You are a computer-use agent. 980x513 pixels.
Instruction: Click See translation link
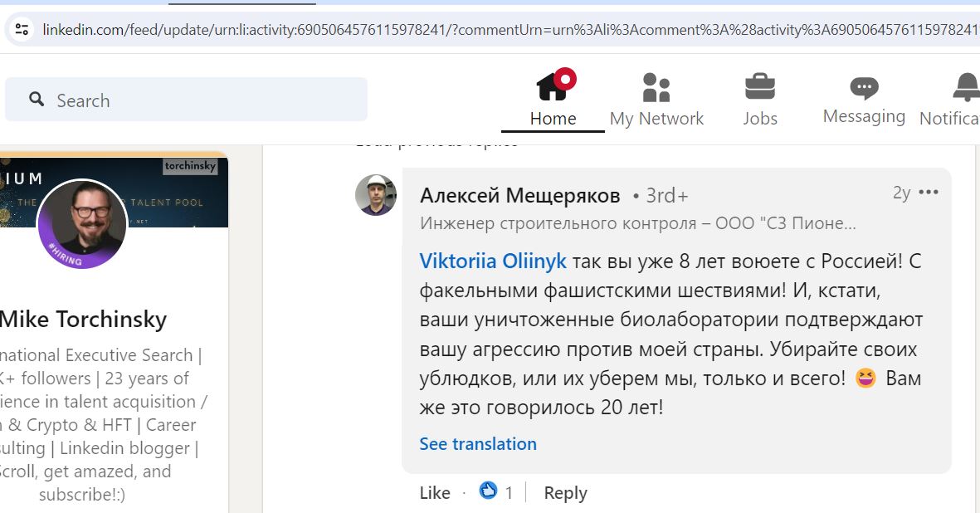coord(477,443)
